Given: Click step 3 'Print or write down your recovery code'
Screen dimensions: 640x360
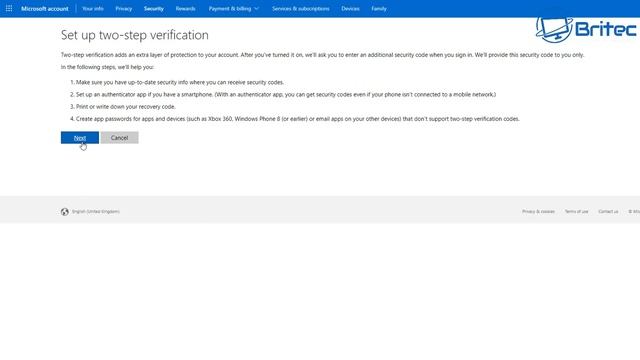Looking at the screenshot, I should (123, 107).
